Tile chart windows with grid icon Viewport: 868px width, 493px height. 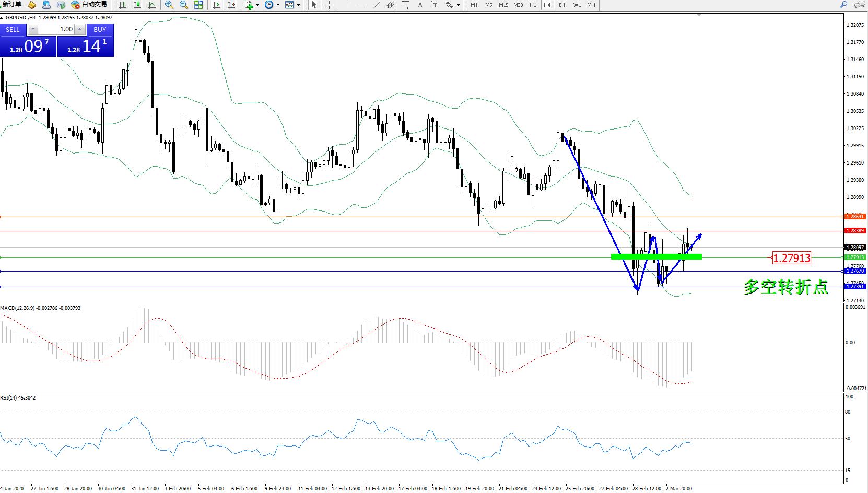click(198, 5)
